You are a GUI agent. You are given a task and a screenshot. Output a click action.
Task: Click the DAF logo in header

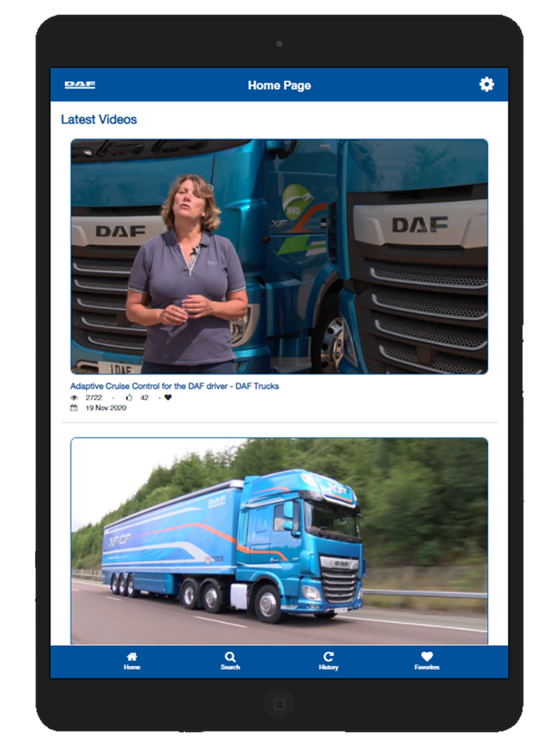click(80, 85)
